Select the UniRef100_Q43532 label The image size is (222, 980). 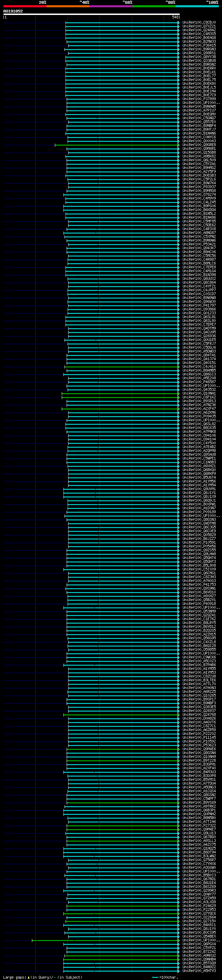coord(199,390)
